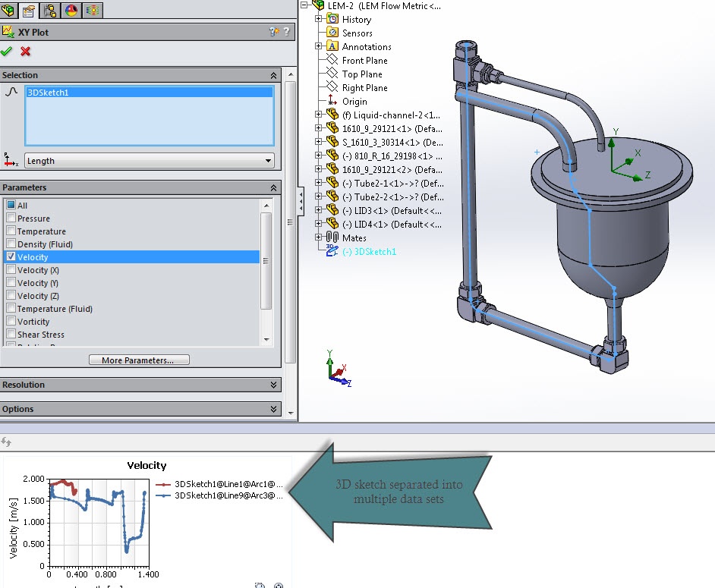Collapse the Selection section
Image resolution: width=715 pixels, height=588 pixels.
(273, 75)
